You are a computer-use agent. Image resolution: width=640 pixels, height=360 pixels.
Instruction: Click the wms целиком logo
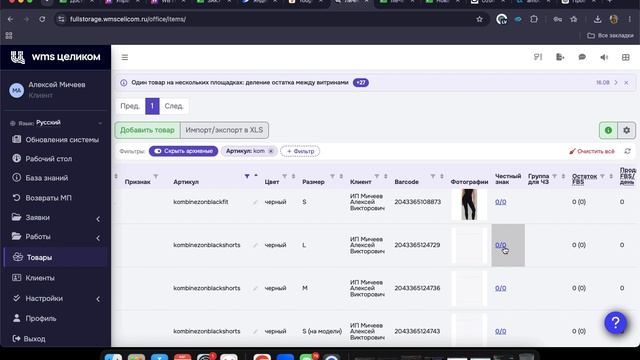(x=56, y=57)
